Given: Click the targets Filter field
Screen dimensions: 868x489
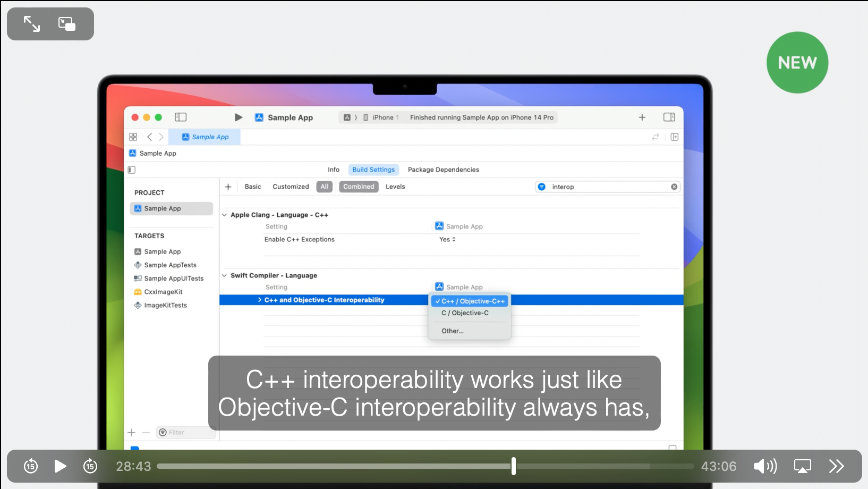Looking at the screenshot, I should tap(186, 432).
